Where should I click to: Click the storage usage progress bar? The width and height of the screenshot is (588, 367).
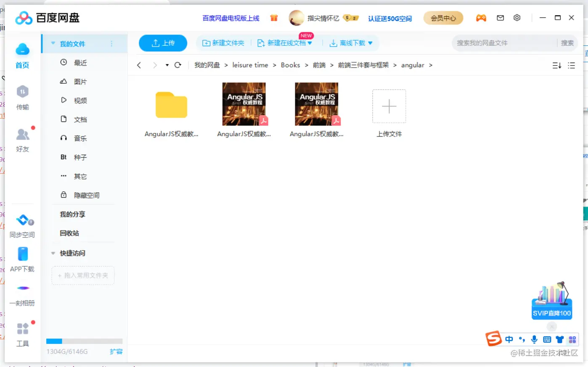click(84, 341)
